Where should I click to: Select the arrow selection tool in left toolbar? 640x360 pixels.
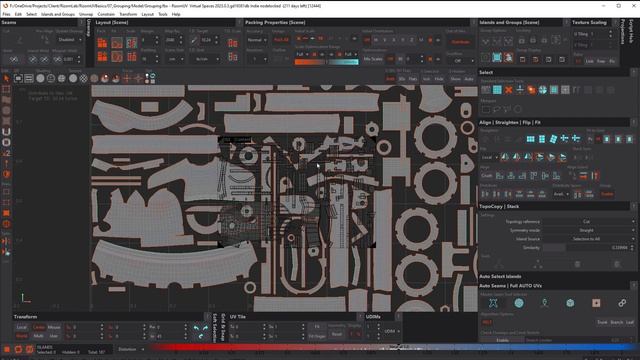click(x=6, y=78)
